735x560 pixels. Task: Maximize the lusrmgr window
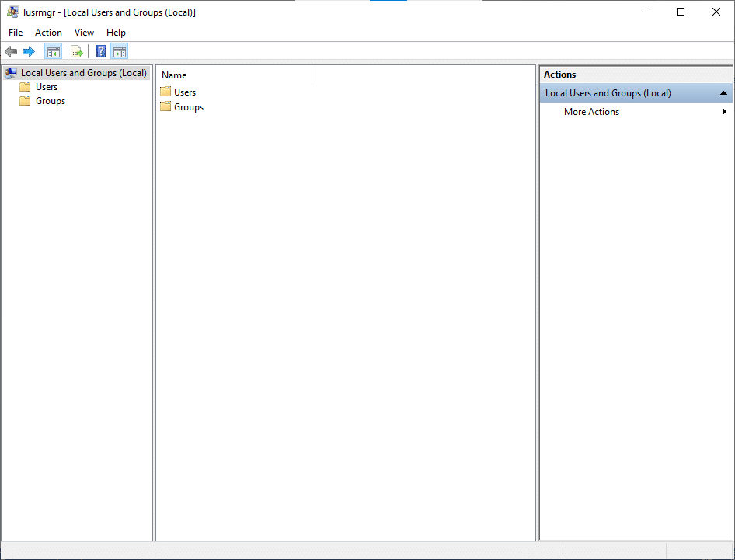click(x=681, y=12)
